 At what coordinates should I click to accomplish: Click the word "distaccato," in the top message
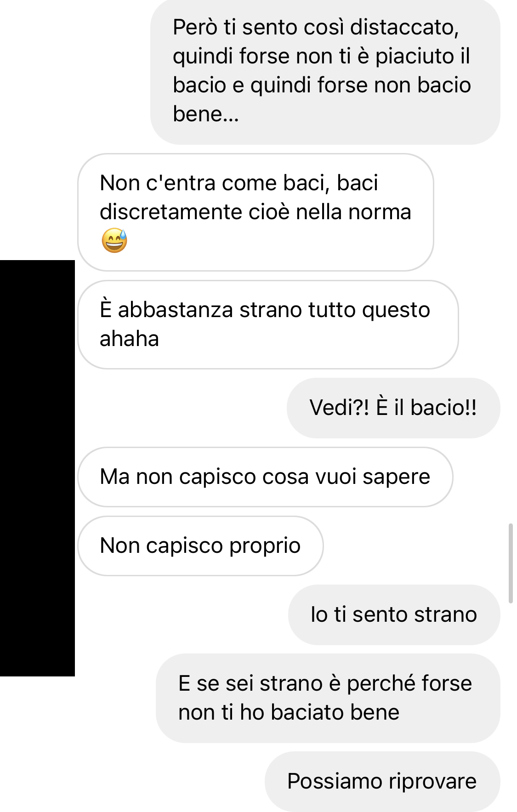coord(404,27)
